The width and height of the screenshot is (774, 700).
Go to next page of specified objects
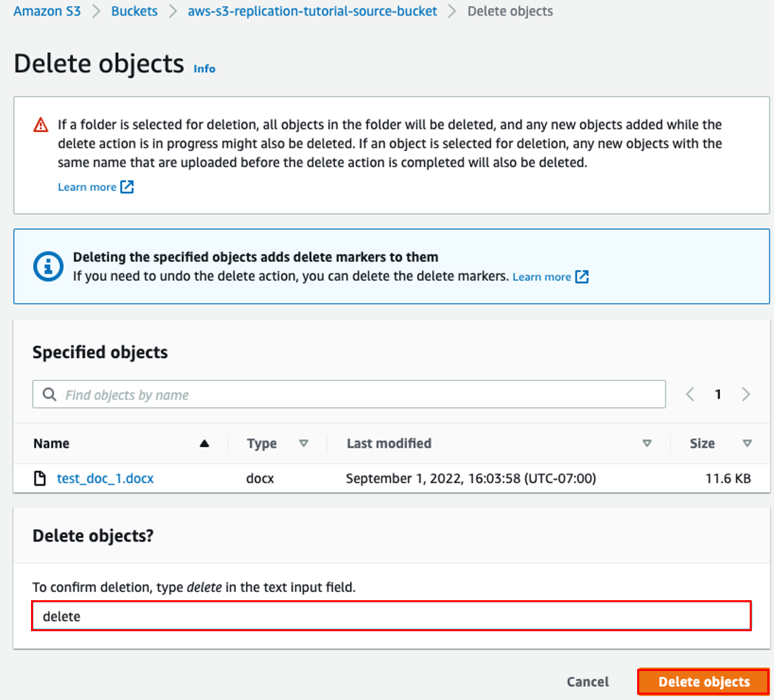coord(746,394)
